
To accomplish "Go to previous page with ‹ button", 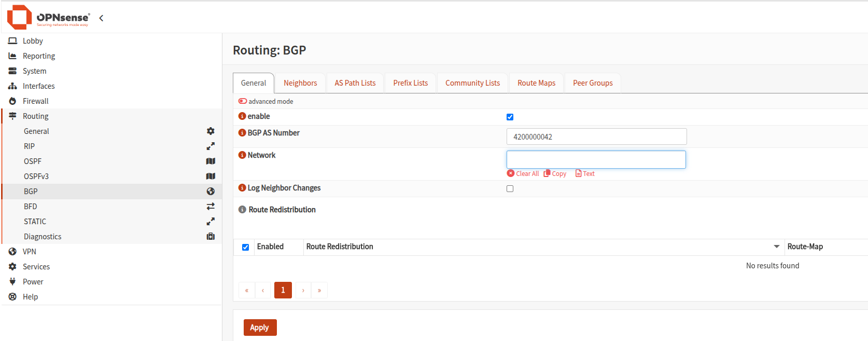I will (x=263, y=290).
